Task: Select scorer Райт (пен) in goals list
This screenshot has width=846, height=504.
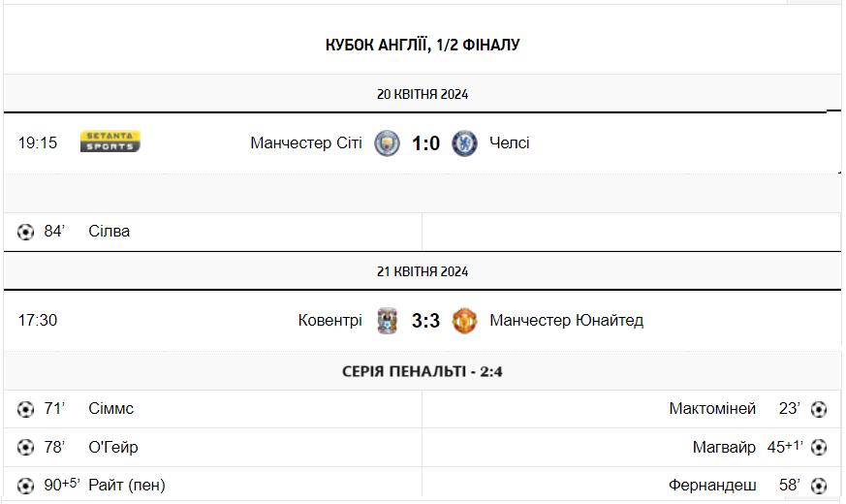Action: pos(127,486)
